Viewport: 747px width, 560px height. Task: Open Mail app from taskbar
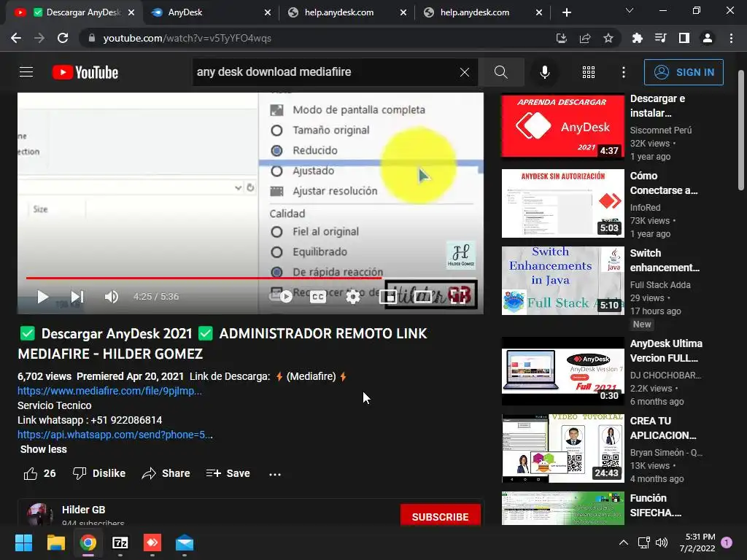(x=185, y=542)
